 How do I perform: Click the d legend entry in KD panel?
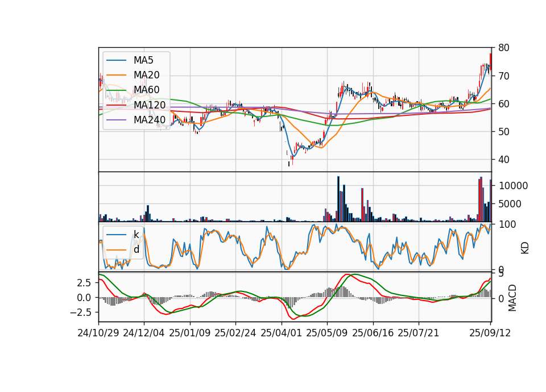click(x=123, y=249)
